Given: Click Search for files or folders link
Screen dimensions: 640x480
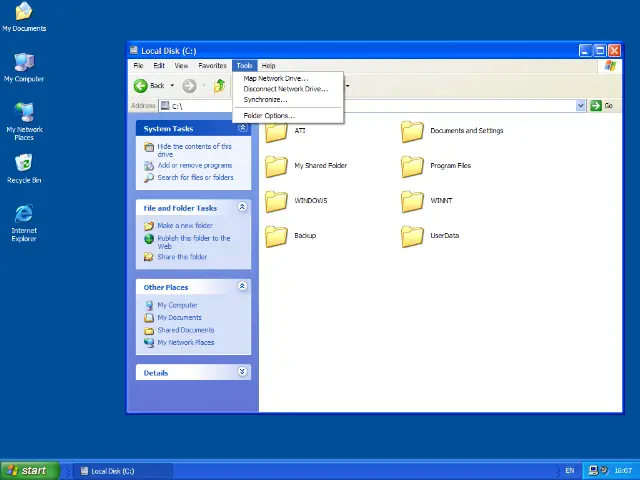Looking at the screenshot, I should [x=196, y=178].
